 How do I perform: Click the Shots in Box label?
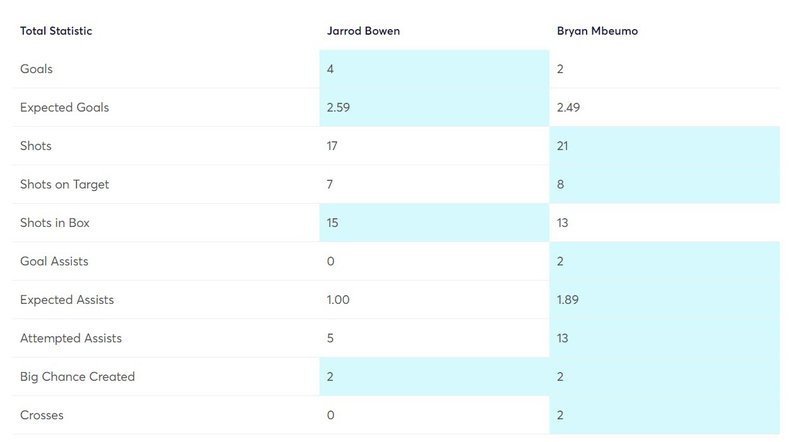coord(55,223)
